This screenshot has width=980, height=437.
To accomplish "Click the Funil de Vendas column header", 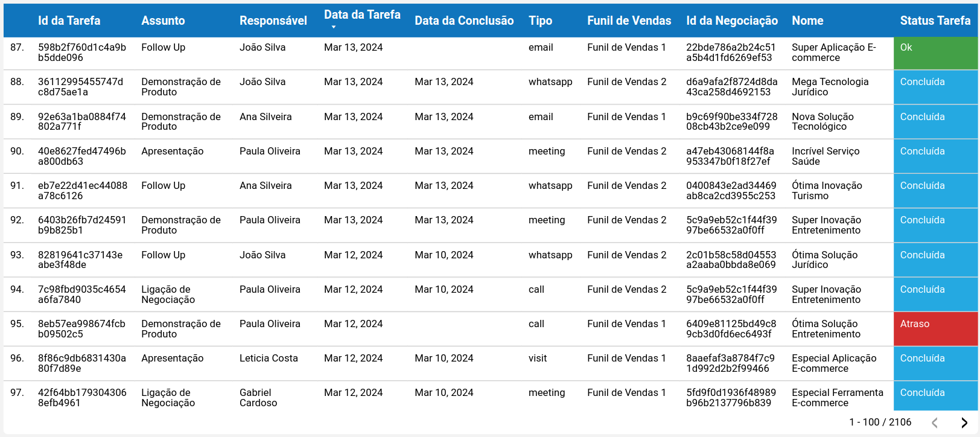I will (629, 21).
